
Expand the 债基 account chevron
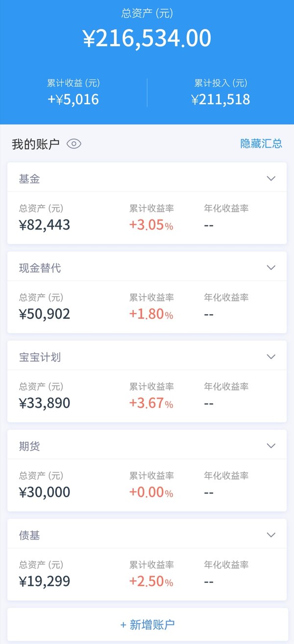(x=271, y=535)
